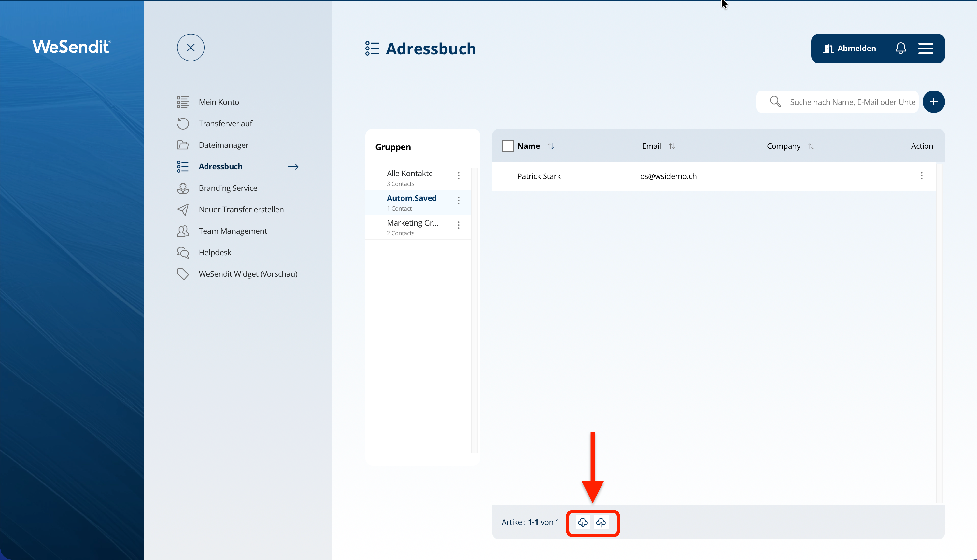Screen dimensions: 977x560
Task: Click the Helpdesk chat bubble icon
Action: 183,253
